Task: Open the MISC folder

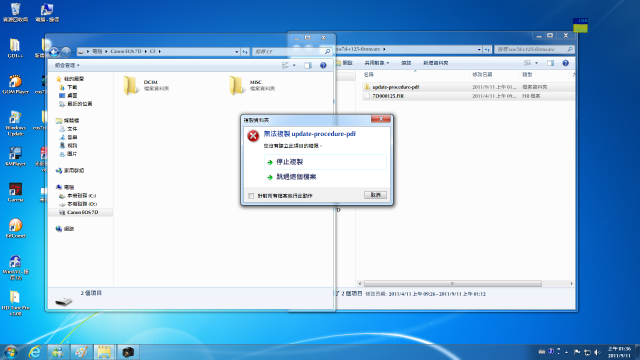Action: tap(253, 85)
